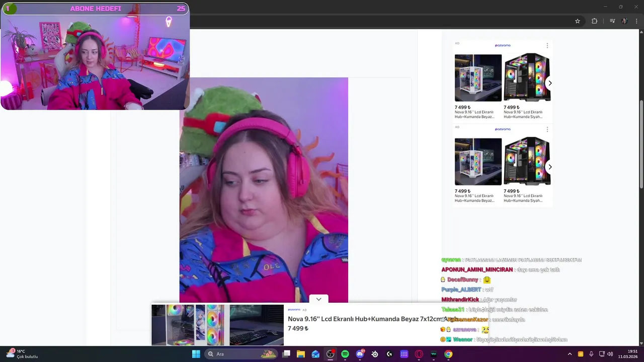This screenshot has height=362, width=644.
Task: Open network settings from the tray icon
Action: (602, 354)
